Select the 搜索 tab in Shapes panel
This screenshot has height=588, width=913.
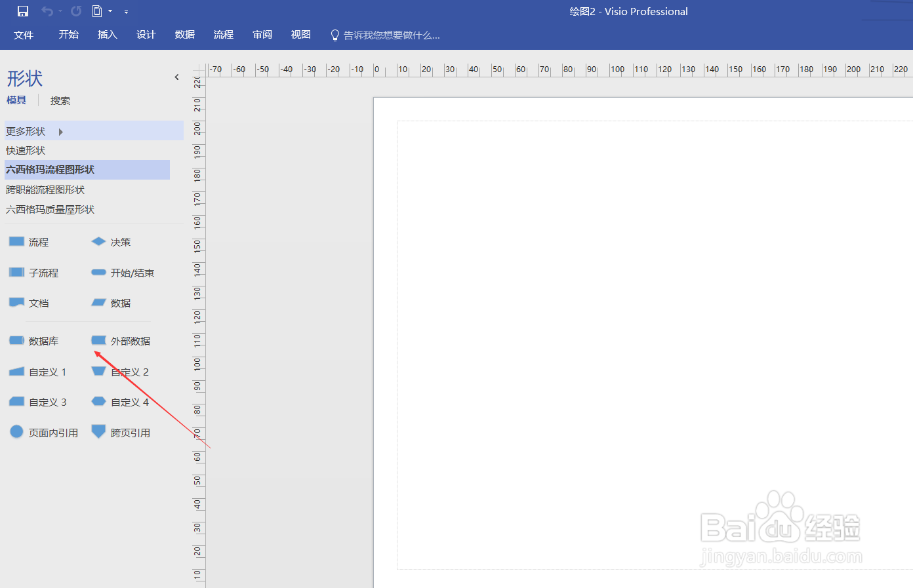point(60,101)
